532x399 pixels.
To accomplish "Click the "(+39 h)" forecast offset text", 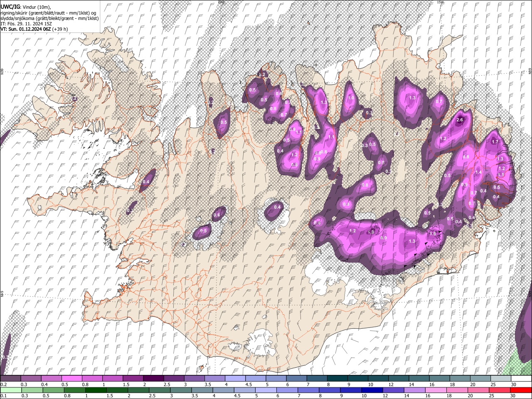I will 60,29.
